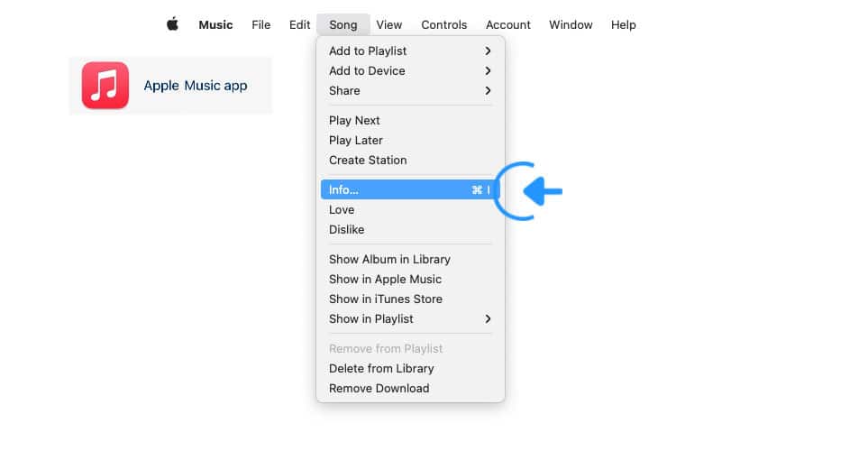Select Info... from the Song menu
This screenshot has height=451, width=868.
tap(410, 189)
